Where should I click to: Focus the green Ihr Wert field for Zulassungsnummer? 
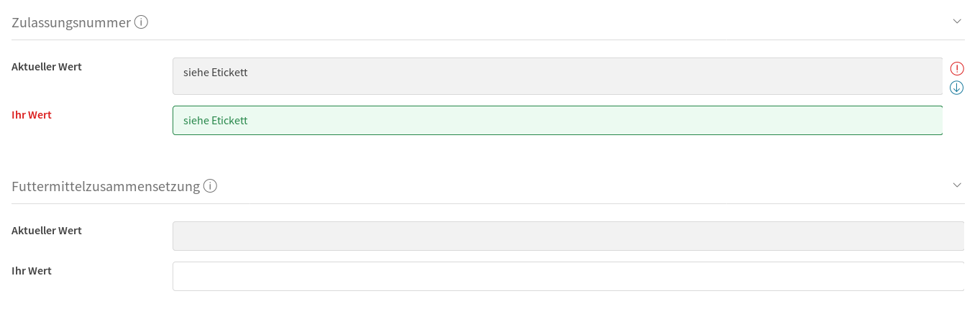coord(557,121)
